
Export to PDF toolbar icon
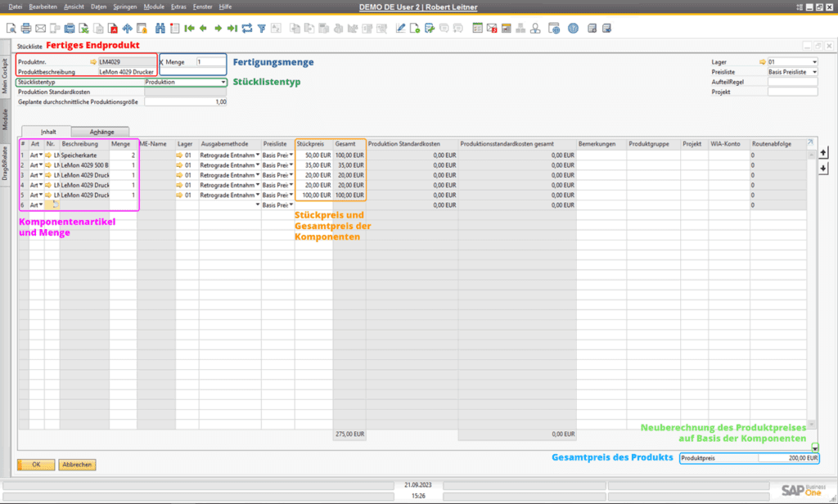pyautogui.click(x=113, y=29)
